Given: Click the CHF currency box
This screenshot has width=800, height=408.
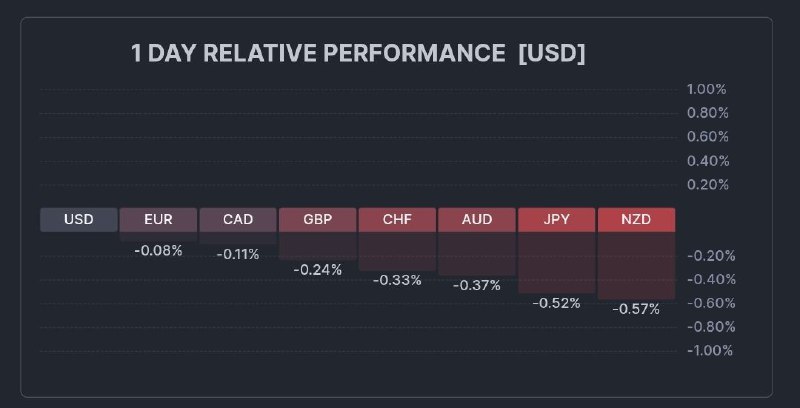Looking at the screenshot, I should coord(397,220).
